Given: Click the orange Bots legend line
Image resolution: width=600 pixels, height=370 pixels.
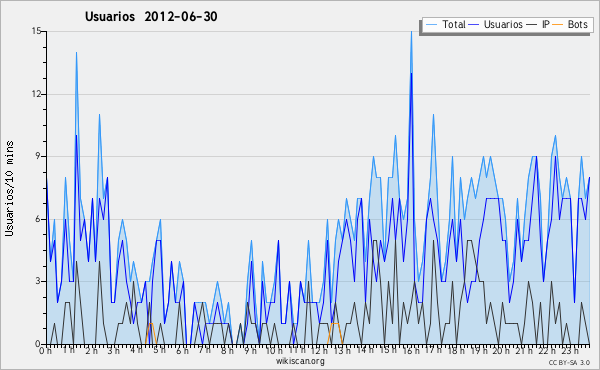Looking at the screenshot, I should (x=558, y=25).
